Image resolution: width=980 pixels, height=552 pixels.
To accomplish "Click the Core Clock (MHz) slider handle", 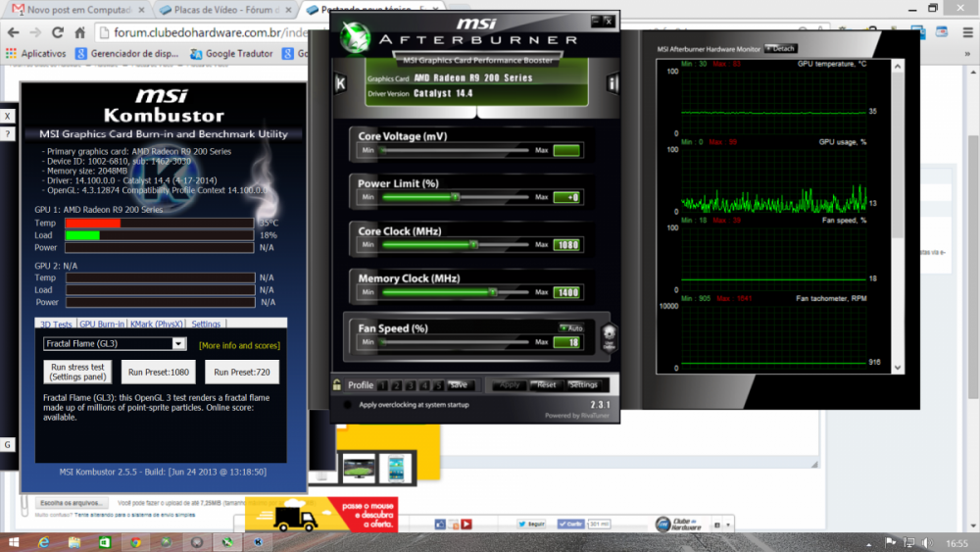I will pyautogui.click(x=473, y=245).
